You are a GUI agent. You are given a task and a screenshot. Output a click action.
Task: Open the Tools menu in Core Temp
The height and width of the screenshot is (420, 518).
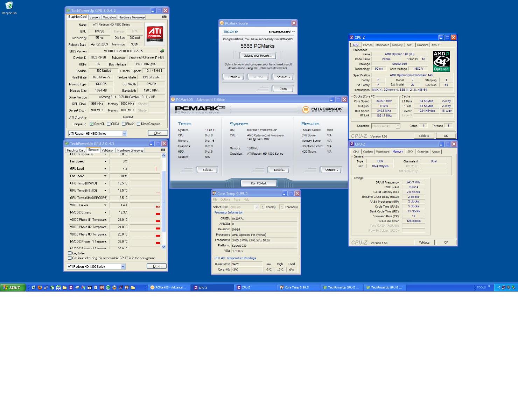(237, 199)
